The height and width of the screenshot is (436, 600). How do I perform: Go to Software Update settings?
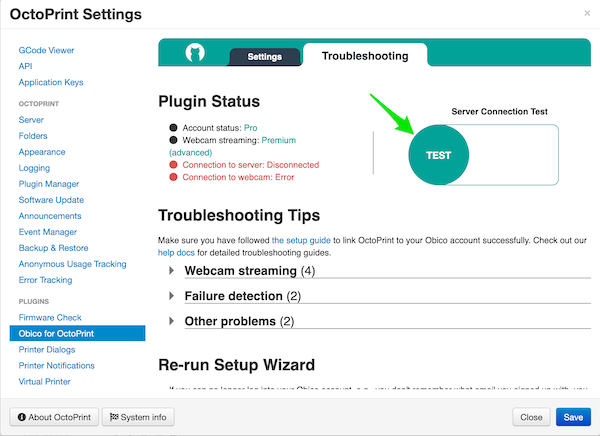point(51,200)
